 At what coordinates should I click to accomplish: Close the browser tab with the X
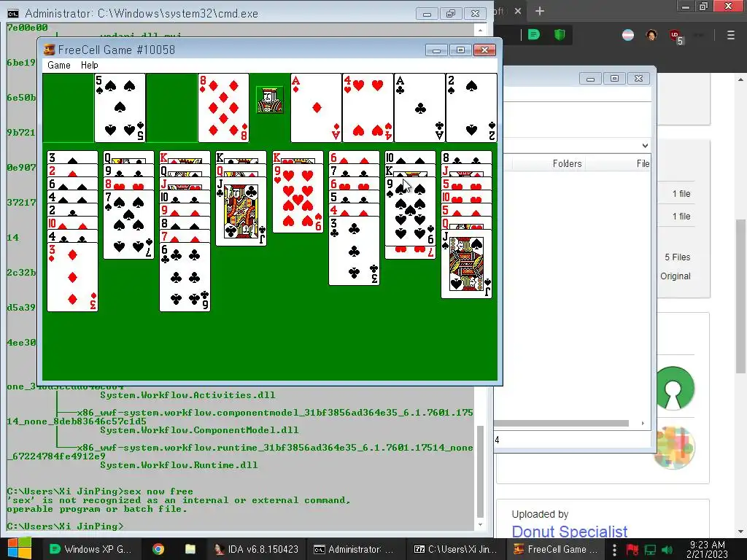click(x=518, y=11)
